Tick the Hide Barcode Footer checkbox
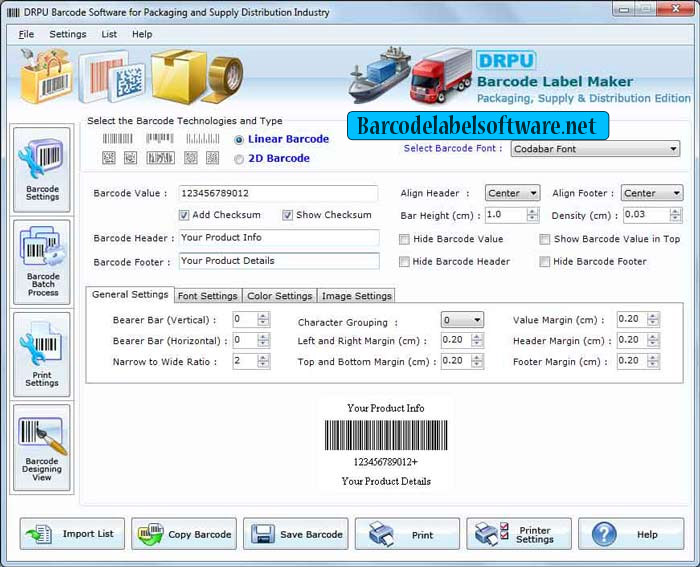Viewport: 700px width, 567px height. pyautogui.click(x=544, y=262)
